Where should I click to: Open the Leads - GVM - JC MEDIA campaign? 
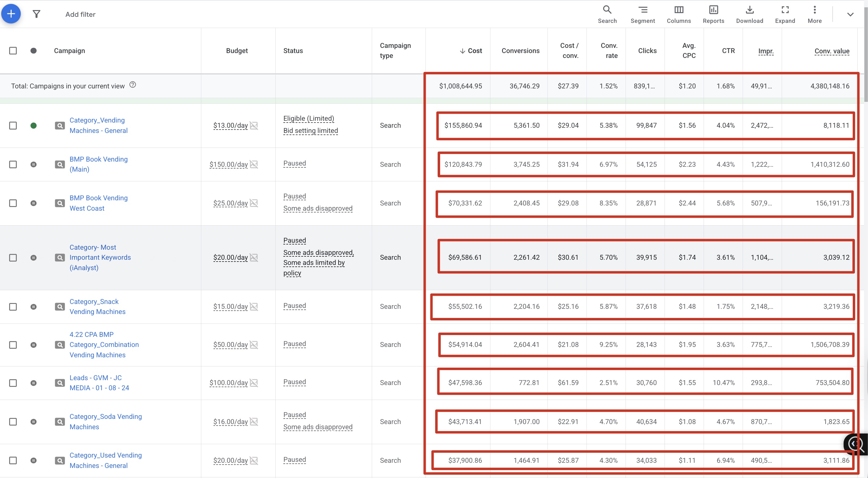coord(99,383)
